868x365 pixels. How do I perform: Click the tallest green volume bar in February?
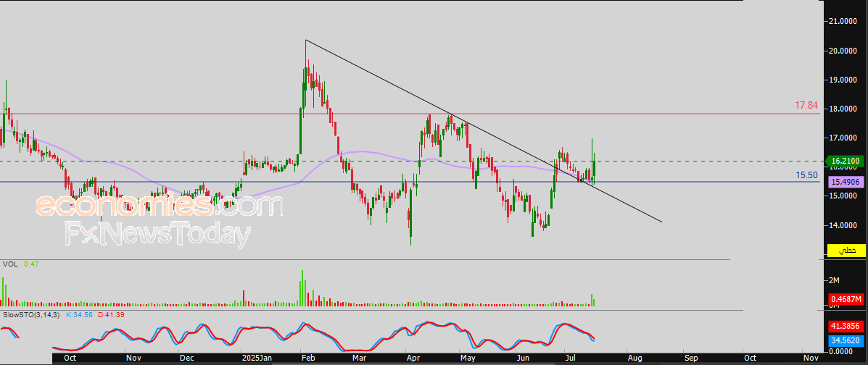coord(302,288)
